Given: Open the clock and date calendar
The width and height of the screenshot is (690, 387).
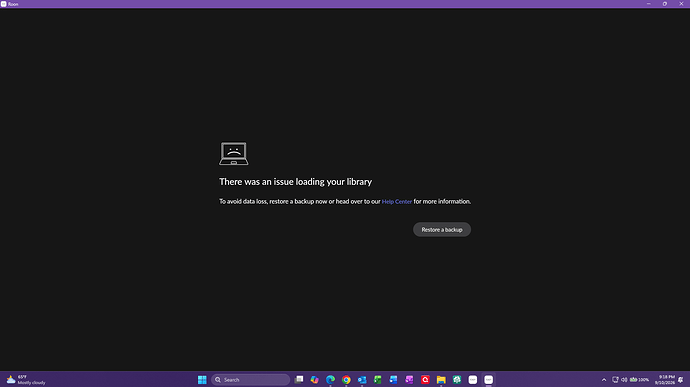Looking at the screenshot, I should (x=665, y=380).
